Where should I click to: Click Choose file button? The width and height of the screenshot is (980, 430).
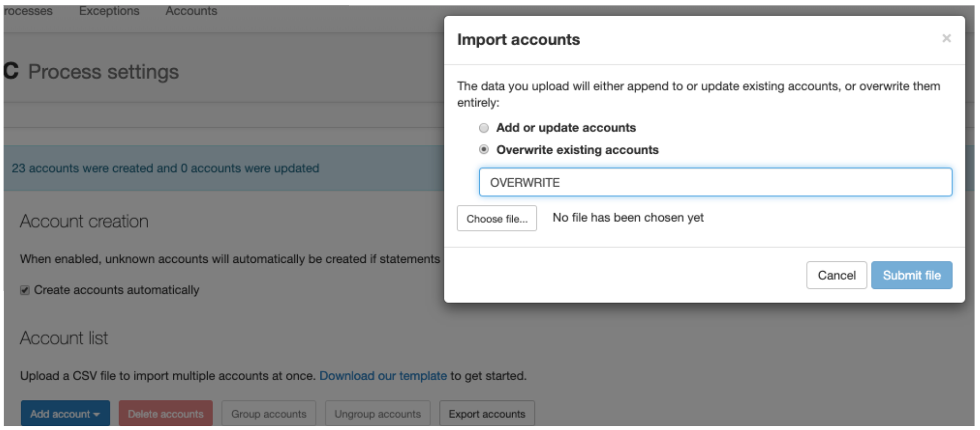point(497,218)
